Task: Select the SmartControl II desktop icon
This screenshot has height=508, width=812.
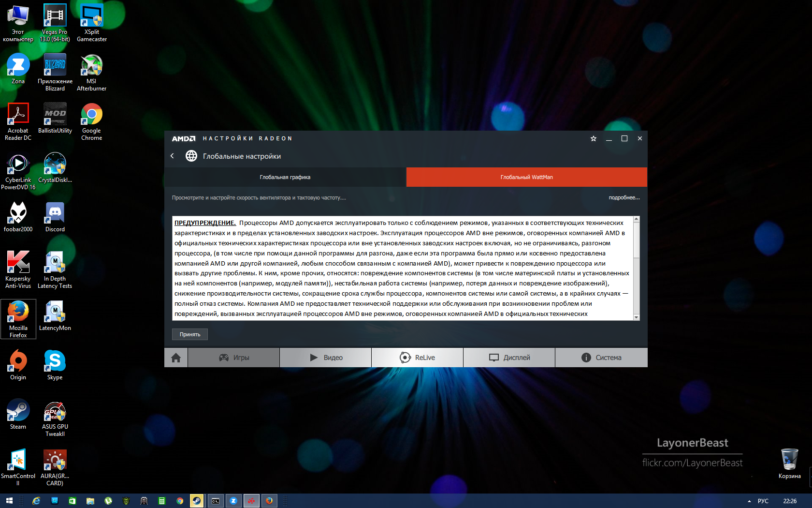Action: coord(18,467)
